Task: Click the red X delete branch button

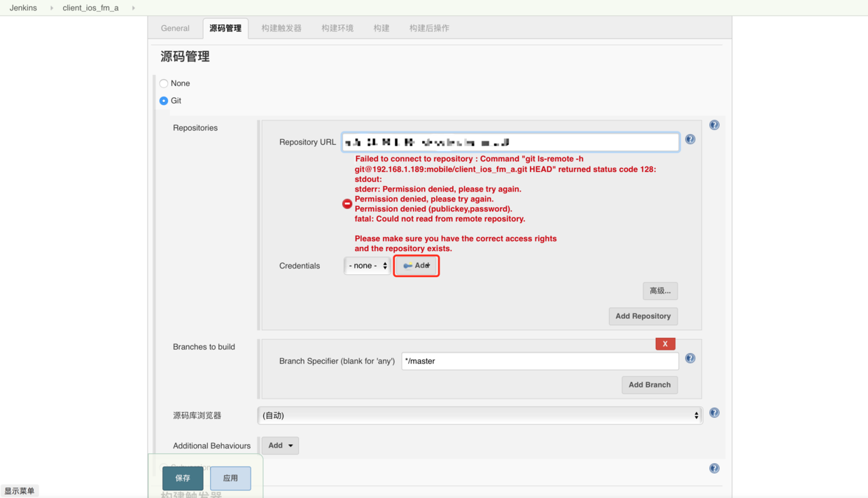Action: tap(665, 344)
